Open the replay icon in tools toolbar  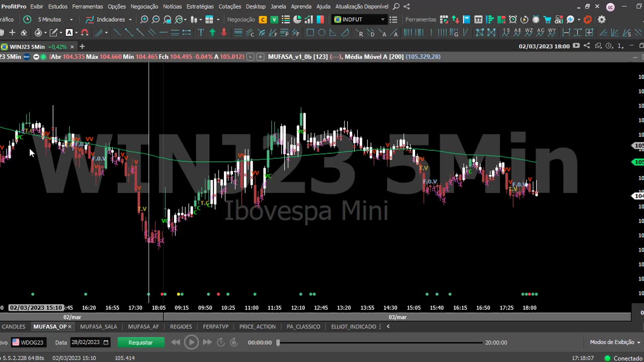pyautogui.click(x=524, y=20)
